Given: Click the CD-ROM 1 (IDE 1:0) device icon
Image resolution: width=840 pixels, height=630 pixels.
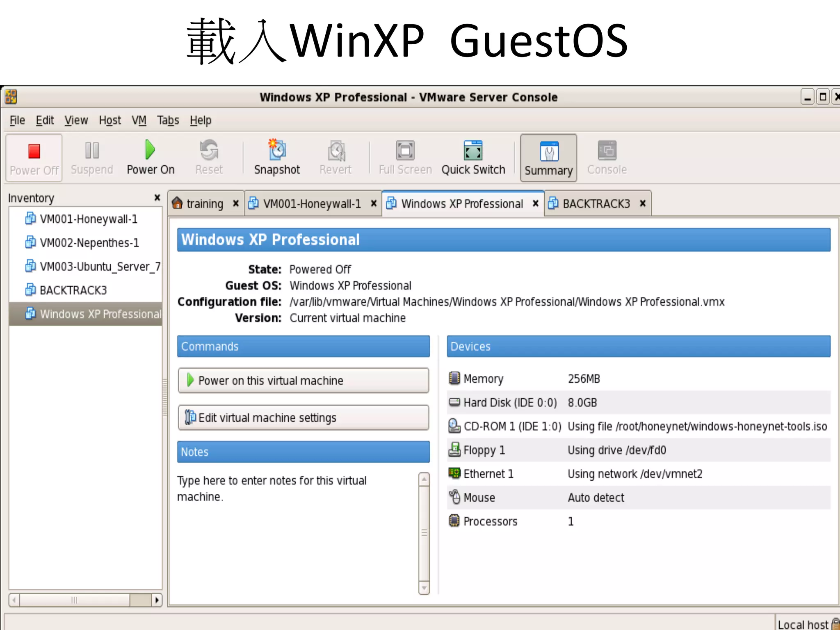Looking at the screenshot, I should [454, 426].
